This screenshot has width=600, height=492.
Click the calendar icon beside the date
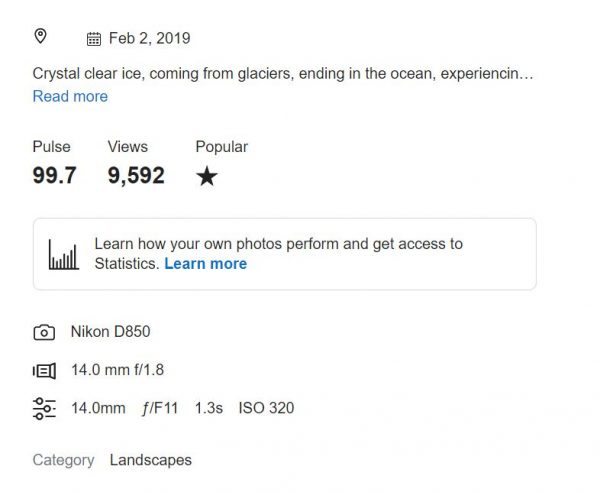(94, 39)
